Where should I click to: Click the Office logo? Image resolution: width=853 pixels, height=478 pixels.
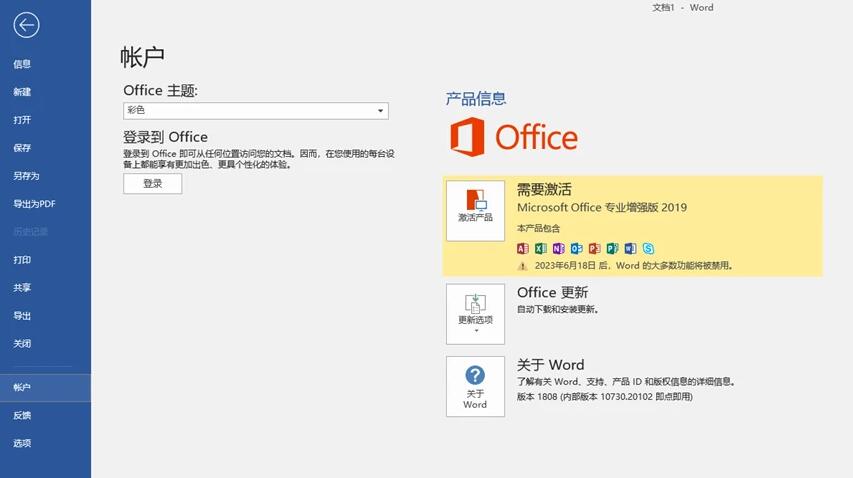(514, 137)
